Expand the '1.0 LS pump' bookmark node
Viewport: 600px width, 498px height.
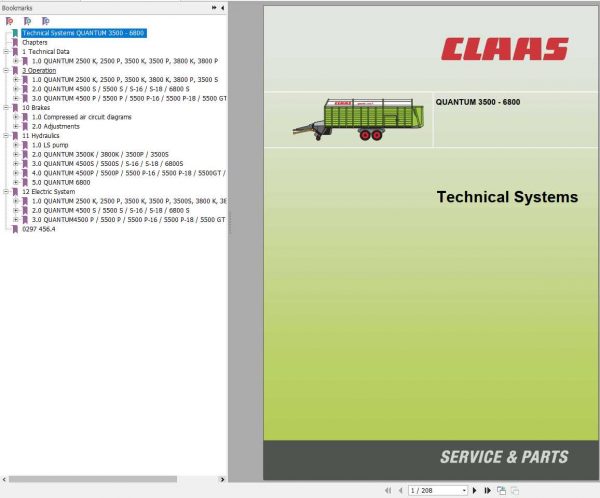coord(16,145)
